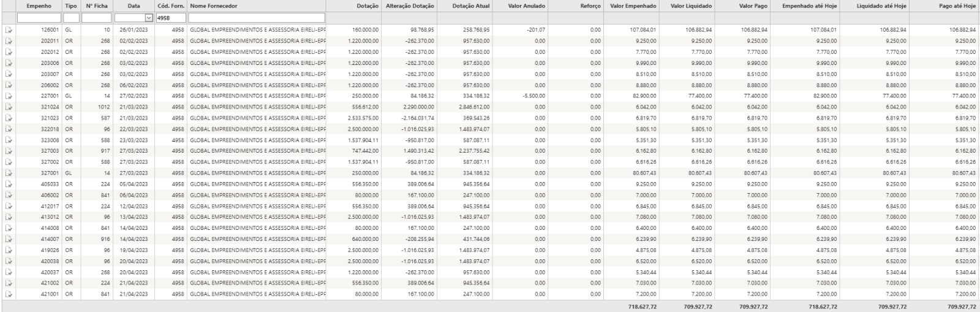The width and height of the screenshot is (980, 312).
Task: Click the N° Ficha filter input
Action: pyautogui.click(x=97, y=18)
